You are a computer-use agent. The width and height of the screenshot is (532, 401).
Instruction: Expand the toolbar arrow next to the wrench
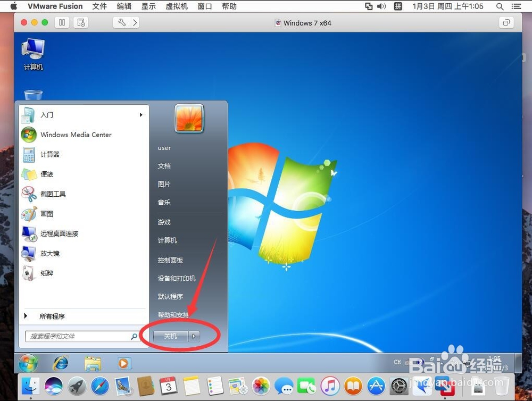pyautogui.click(x=135, y=23)
